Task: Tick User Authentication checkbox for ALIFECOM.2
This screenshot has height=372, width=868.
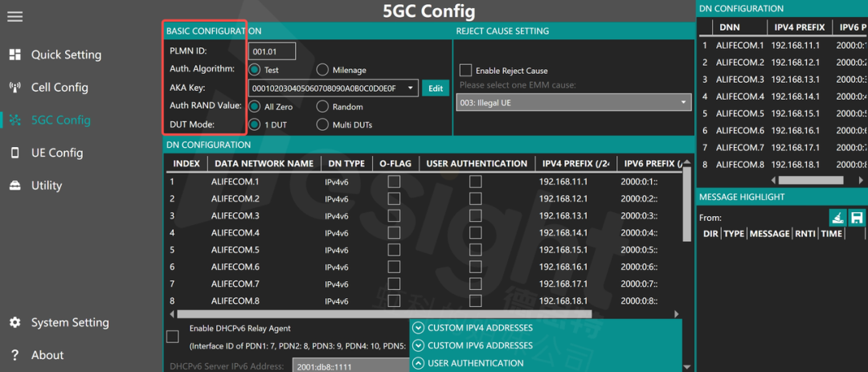Action: pyautogui.click(x=475, y=198)
